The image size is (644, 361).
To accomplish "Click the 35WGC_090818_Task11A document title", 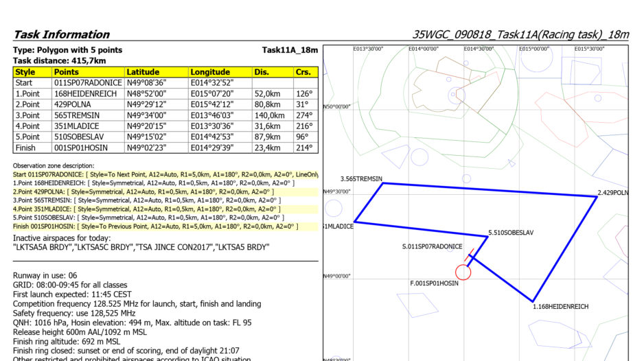I will click(x=520, y=34).
